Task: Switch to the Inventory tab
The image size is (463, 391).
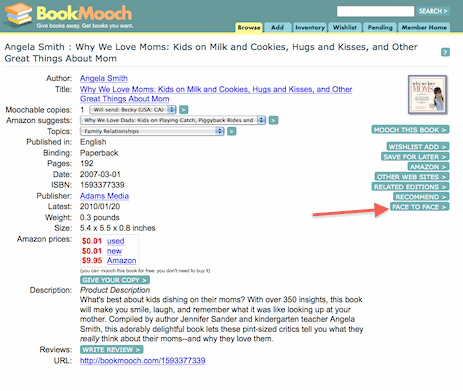Action: [310, 27]
